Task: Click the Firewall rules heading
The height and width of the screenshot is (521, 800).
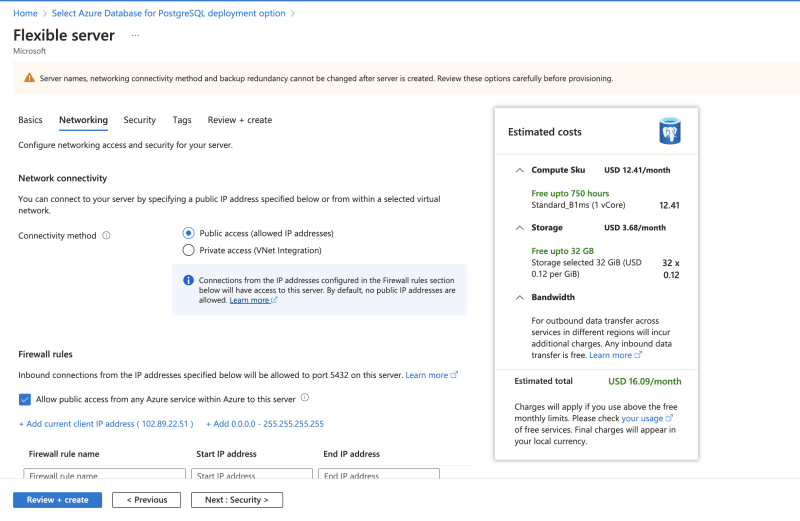Action: coord(45,354)
